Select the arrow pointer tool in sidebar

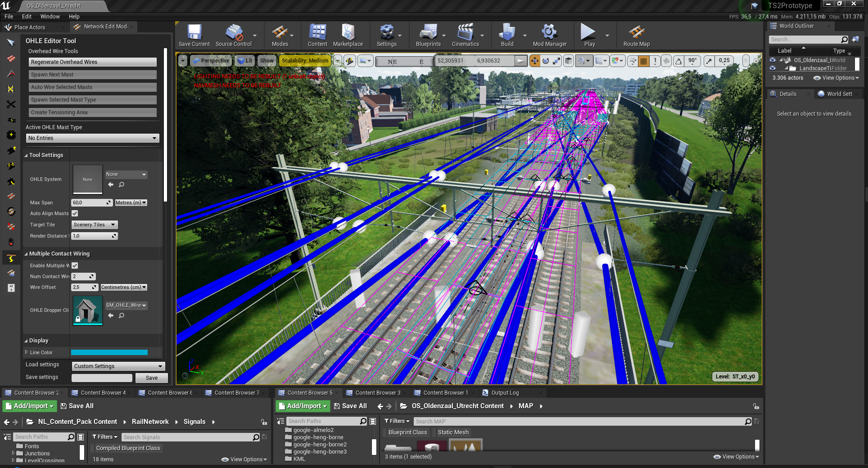11,43
